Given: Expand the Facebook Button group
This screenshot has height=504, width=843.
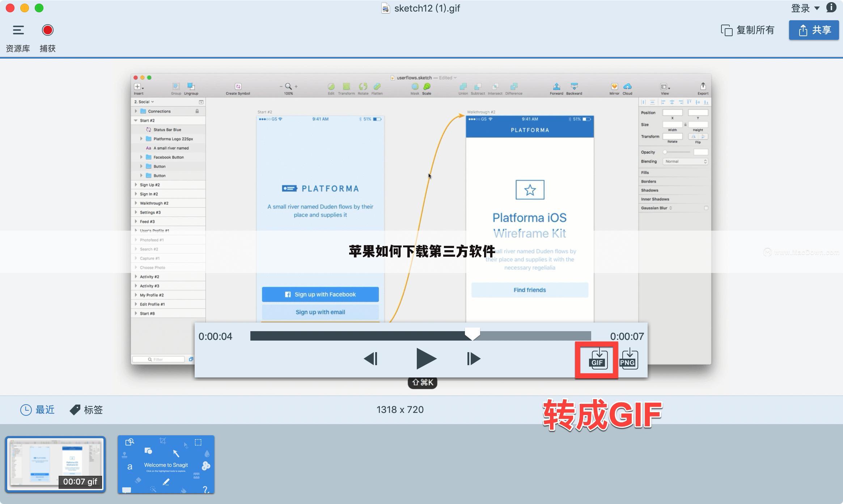Looking at the screenshot, I should 141,157.
